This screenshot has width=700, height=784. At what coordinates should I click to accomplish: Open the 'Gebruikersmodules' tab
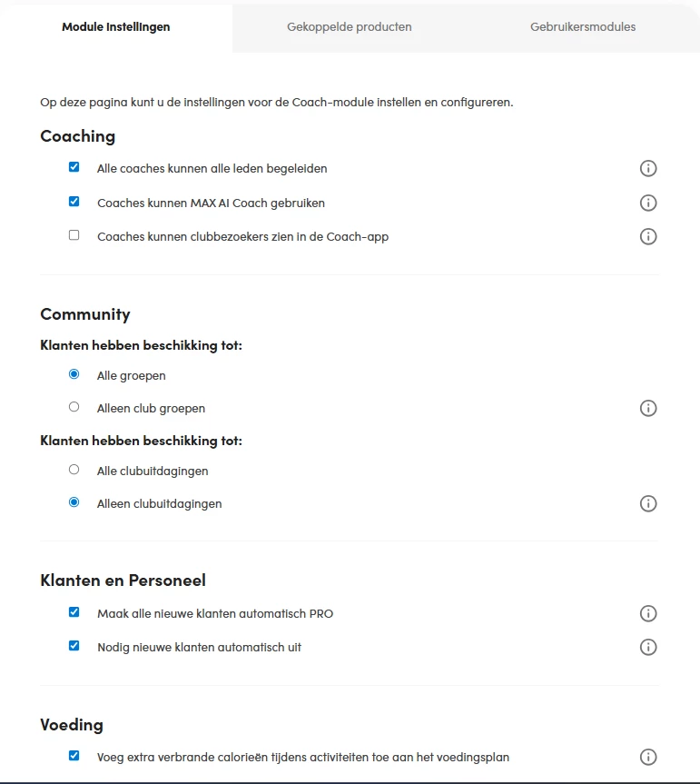pos(583,26)
